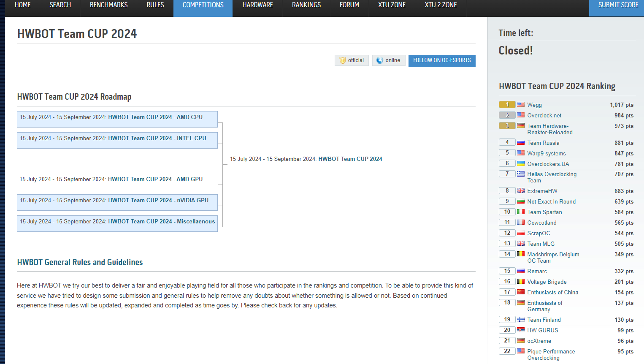Go to the BENCHMARKS menu
The width and height of the screenshot is (644, 364).
tap(109, 5)
